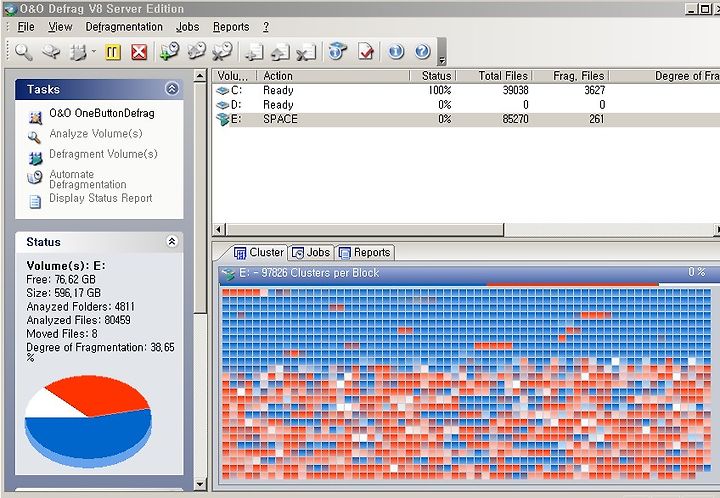Image resolution: width=720 pixels, height=498 pixels.
Task: Open the defragment method dropdown arrow
Action: [94, 52]
